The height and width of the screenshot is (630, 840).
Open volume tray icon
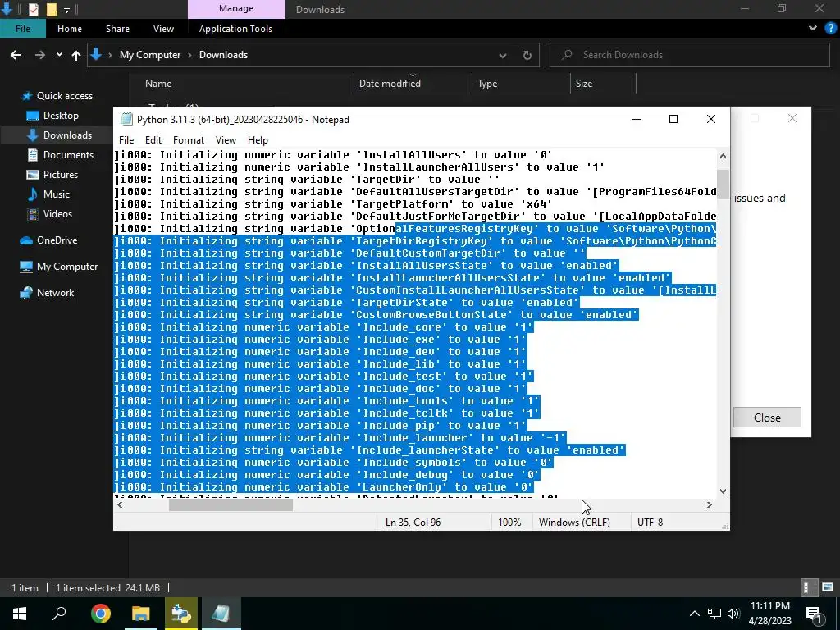[x=733, y=614]
